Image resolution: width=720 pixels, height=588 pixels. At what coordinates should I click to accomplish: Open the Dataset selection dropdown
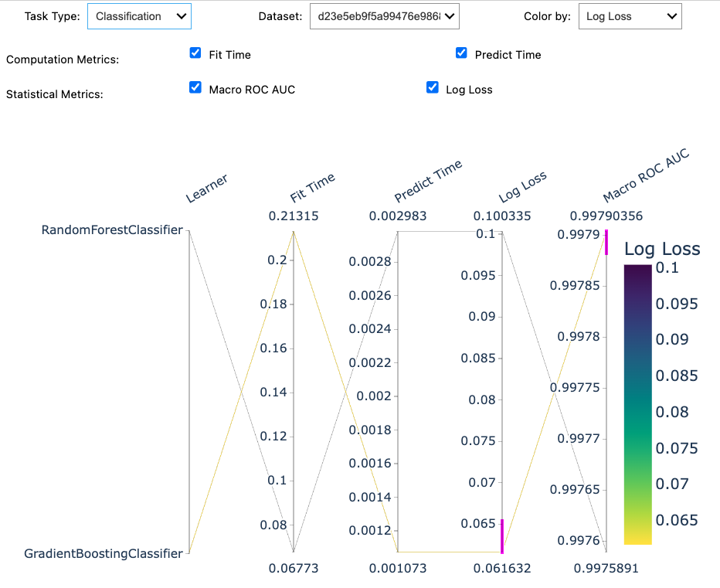click(384, 15)
